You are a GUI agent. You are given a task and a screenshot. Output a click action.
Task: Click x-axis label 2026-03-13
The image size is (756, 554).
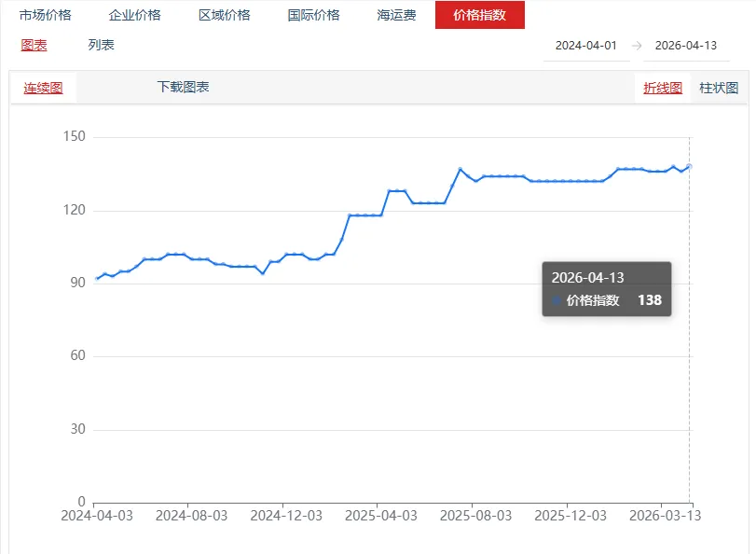pyautogui.click(x=666, y=516)
